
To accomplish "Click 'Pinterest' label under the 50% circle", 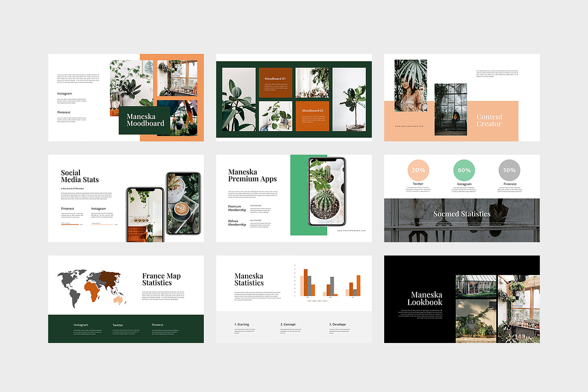I will [x=510, y=184].
